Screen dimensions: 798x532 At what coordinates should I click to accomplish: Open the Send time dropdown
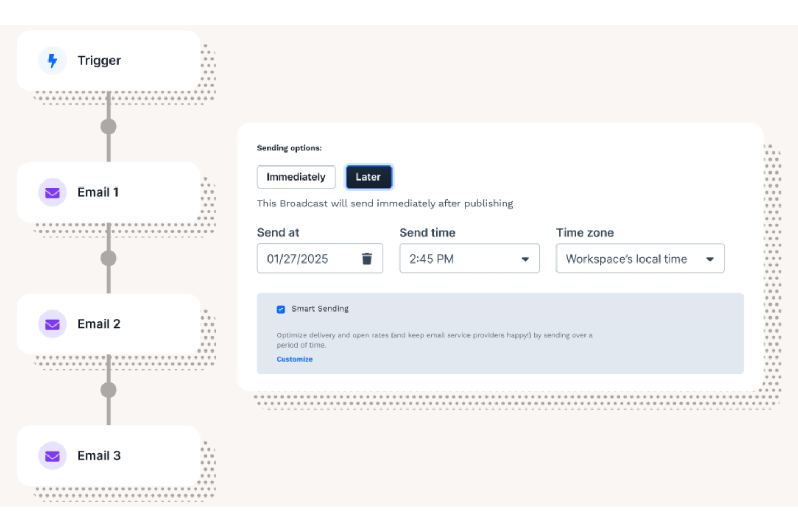[x=469, y=259]
